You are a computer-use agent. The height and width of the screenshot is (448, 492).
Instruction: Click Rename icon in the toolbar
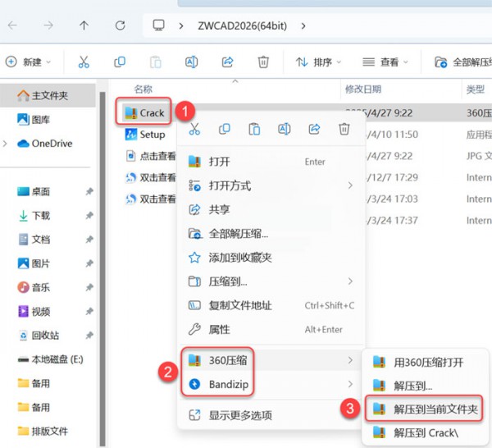click(191, 62)
